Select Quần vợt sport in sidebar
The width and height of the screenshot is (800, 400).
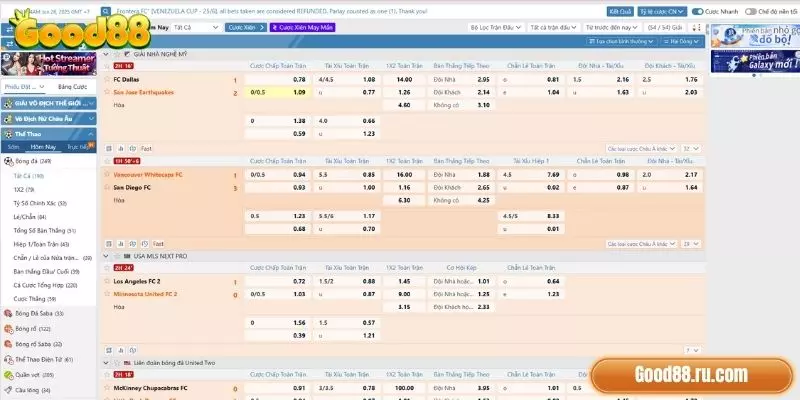[x=38, y=375]
